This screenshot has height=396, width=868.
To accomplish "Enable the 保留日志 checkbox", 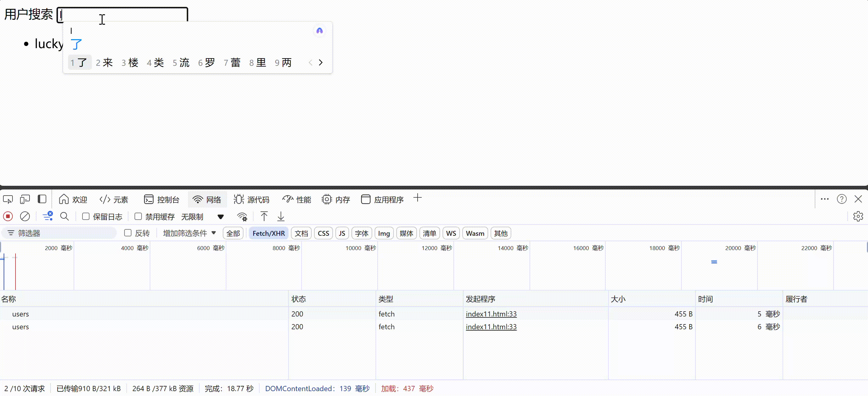I will pyautogui.click(x=86, y=216).
